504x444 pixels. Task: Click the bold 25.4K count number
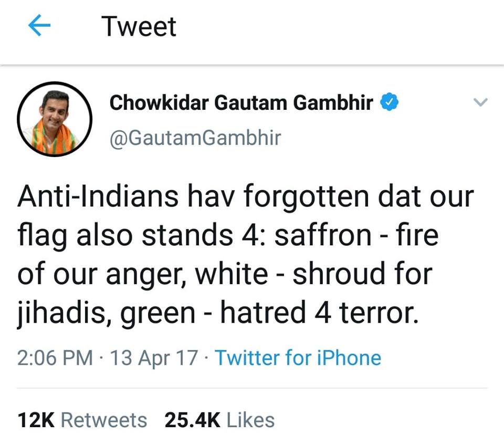(x=193, y=420)
